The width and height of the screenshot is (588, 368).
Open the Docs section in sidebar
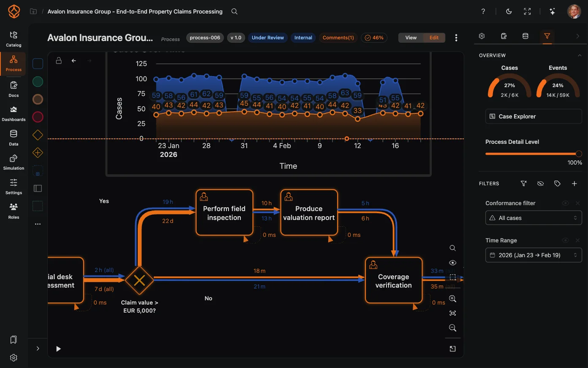14,89
